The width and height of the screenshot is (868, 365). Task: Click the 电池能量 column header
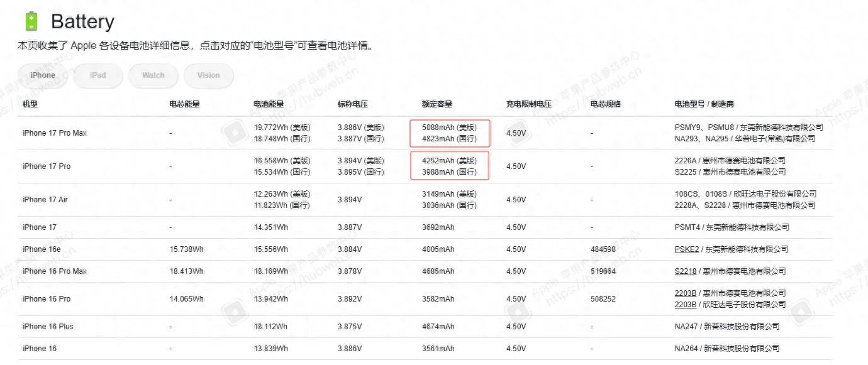(269, 104)
